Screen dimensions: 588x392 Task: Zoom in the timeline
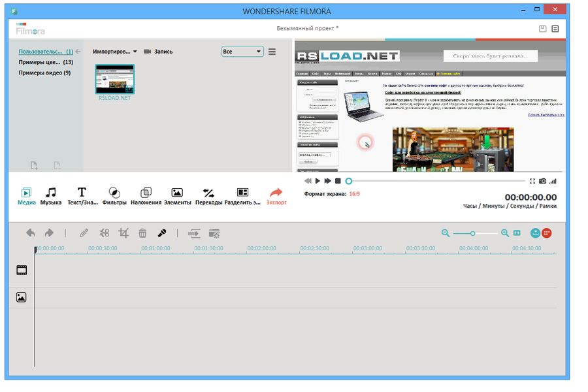(505, 233)
